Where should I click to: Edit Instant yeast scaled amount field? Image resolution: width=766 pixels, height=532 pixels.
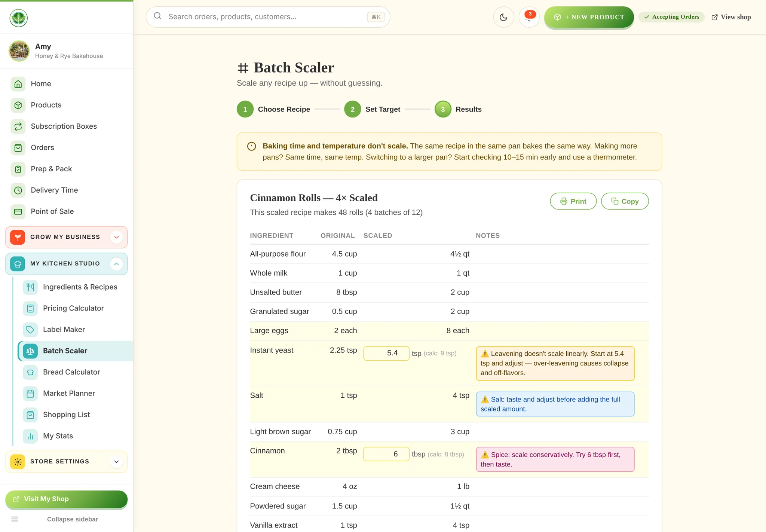point(386,353)
